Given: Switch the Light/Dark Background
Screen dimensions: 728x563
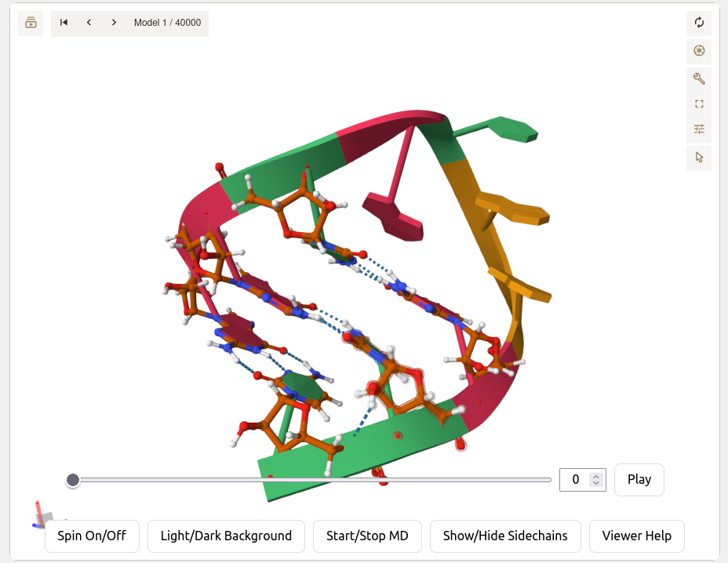Looking at the screenshot, I should point(226,536).
